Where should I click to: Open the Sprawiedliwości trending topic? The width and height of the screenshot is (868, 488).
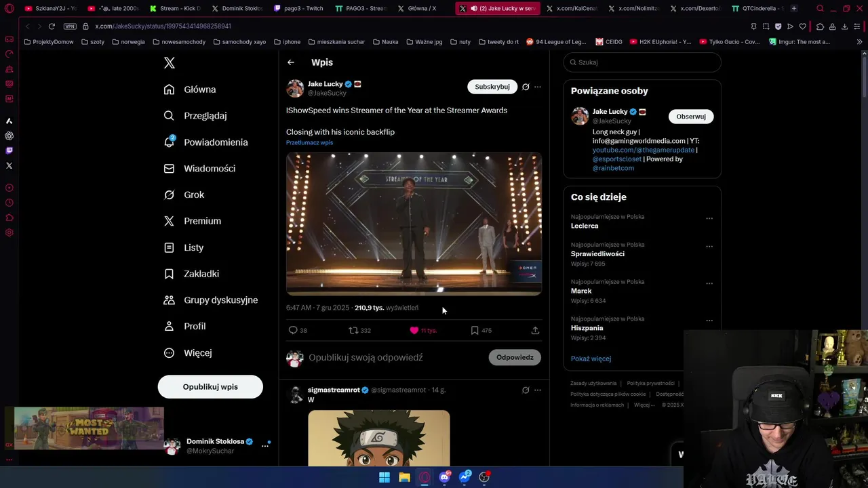[x=597, y=253]
